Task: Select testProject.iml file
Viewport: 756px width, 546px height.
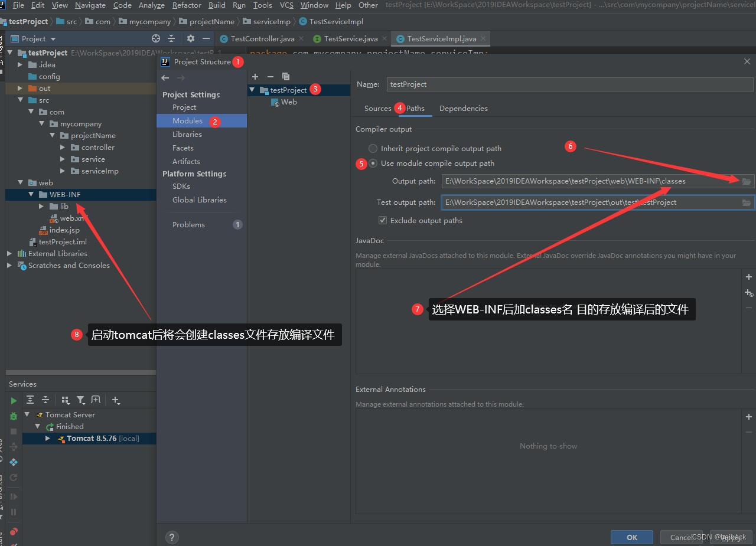Action: click(58, 242)
